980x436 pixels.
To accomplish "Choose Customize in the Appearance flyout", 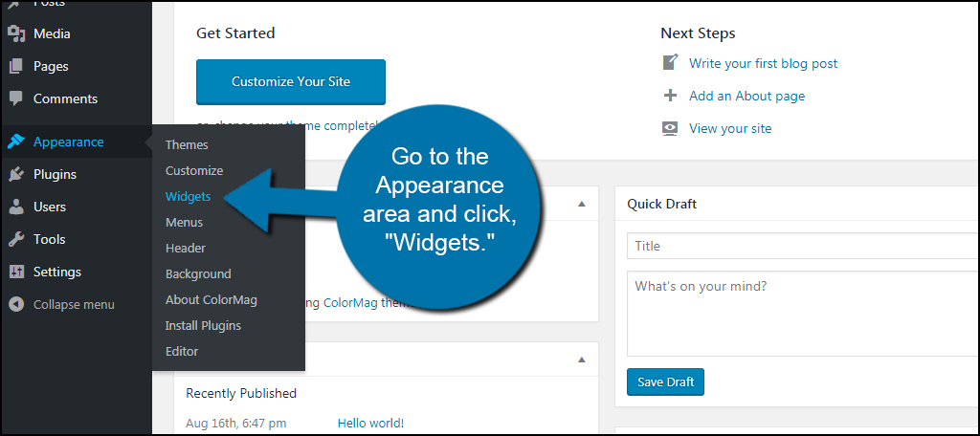I will (x=193, y=170).
